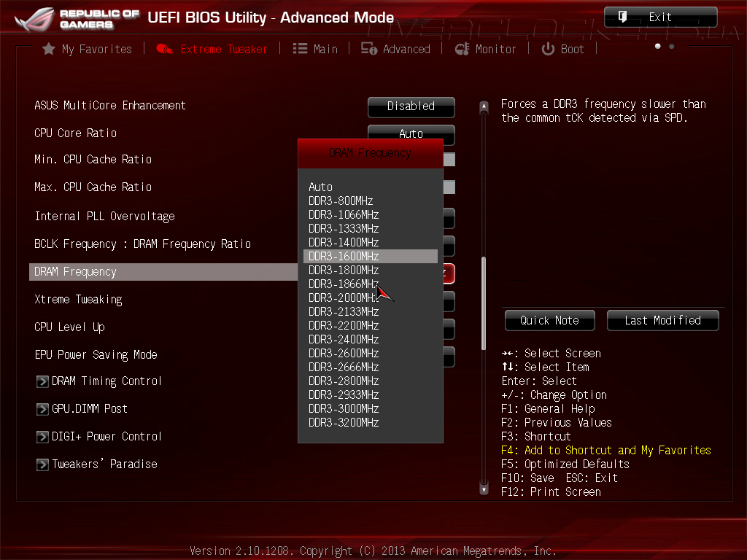This screenshot has width=747, height=560.
Task: Open the Last Modified list
Action: click(x=662, y=321)
